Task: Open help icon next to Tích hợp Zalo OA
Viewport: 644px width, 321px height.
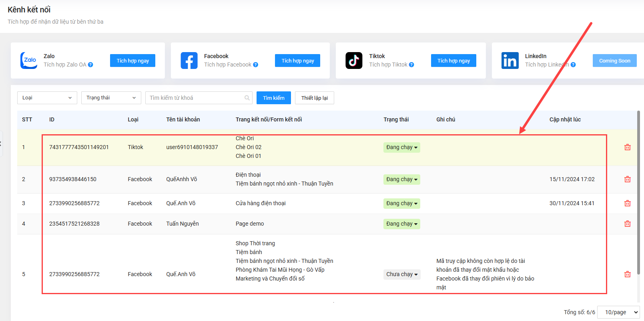Action: 90,65
